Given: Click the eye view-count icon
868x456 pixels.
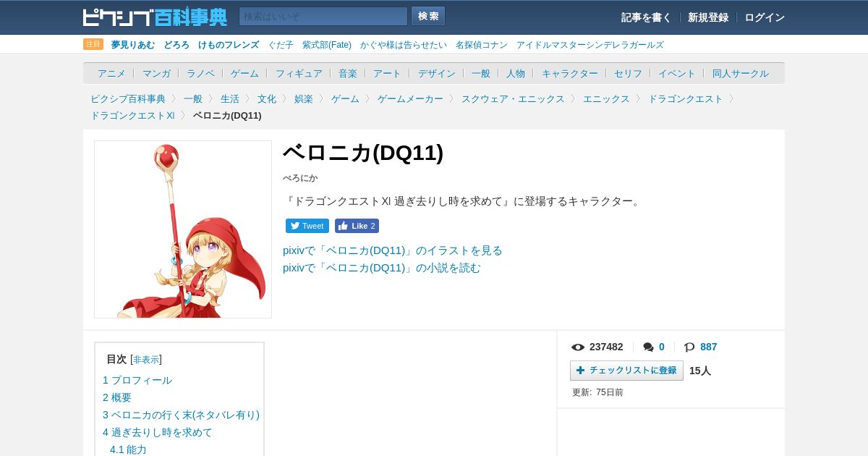Looking at the screenshot, I should pyautogui.click(x=578, y=347).
